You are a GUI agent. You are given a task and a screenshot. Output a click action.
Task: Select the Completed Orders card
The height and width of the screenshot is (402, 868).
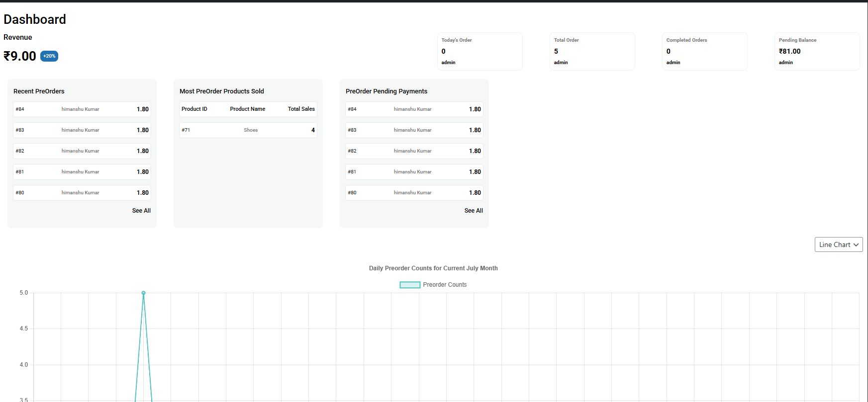pyautogui.click(x=704, y=51)
